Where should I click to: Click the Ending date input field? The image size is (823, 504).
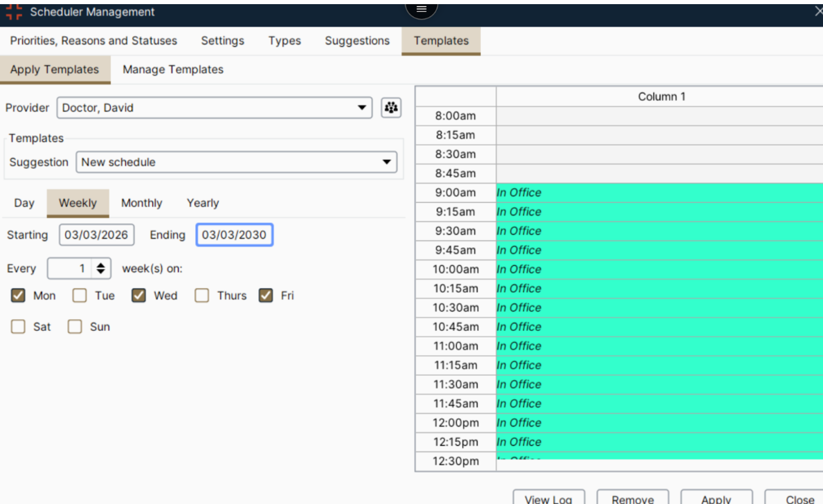click(234, 235)
